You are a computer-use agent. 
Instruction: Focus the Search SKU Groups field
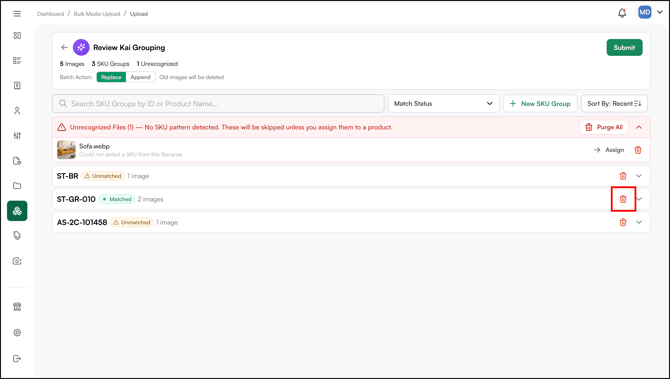(218, 103)
